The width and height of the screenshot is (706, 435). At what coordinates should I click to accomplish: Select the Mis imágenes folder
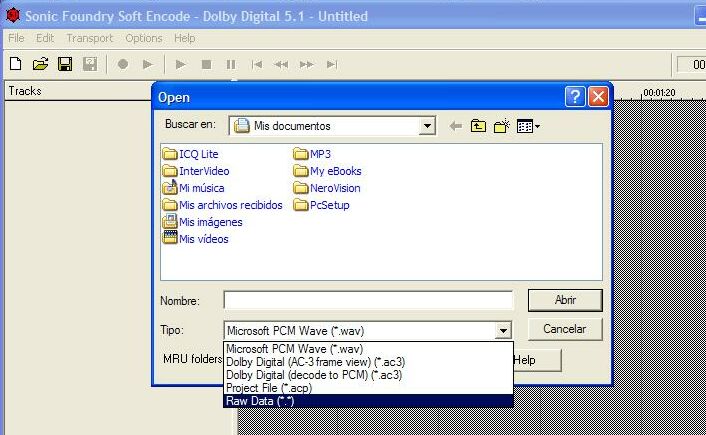point(203,222)
